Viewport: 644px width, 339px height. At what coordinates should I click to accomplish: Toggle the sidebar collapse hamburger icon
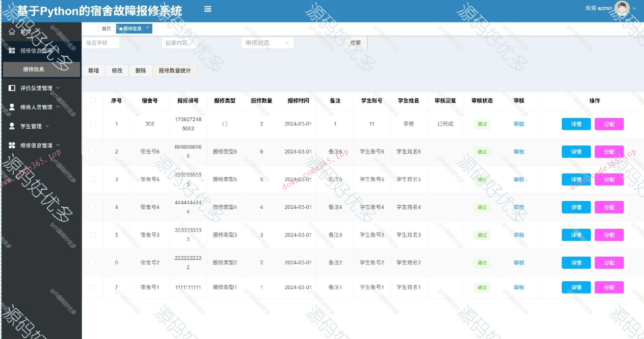[x=208, y=9]
